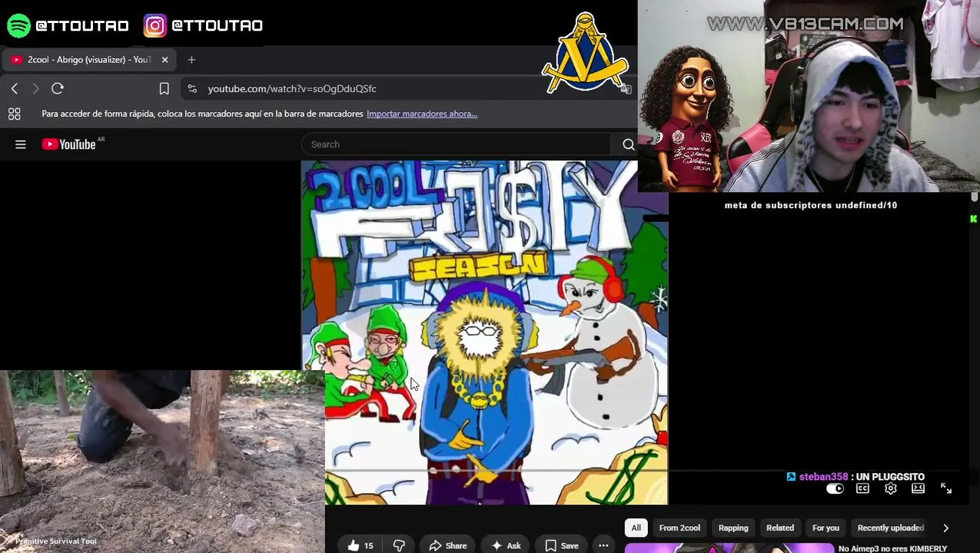Screen dimensions: 980x553
Task: Open the Ask AI button
Action: (505, 545)
